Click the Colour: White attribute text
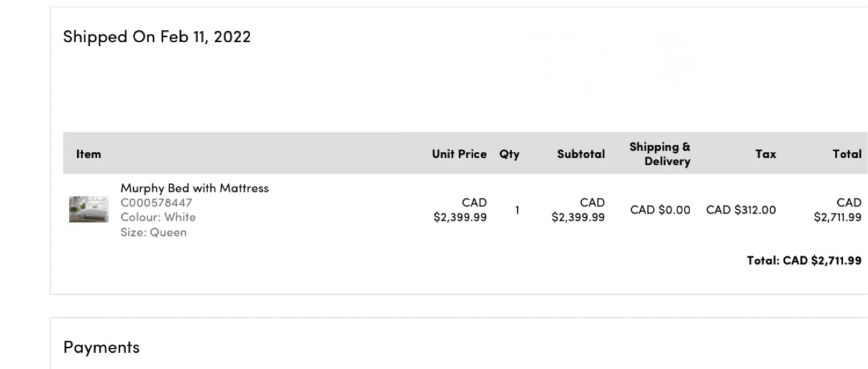Image resolution: width=868 pixels, height=369 pixels. coord(158,217)
